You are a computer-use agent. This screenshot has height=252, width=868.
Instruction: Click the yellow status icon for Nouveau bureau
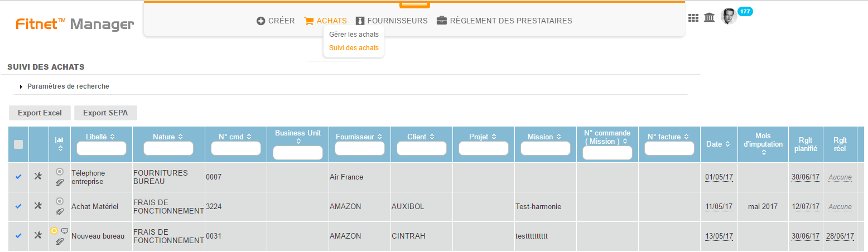pos(54,231)
